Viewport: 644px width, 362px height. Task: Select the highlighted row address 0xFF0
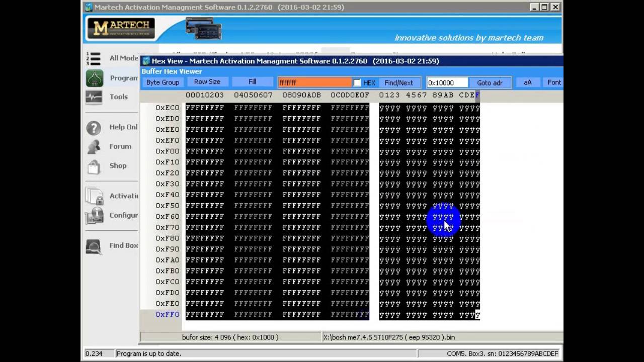pos(167,314)
